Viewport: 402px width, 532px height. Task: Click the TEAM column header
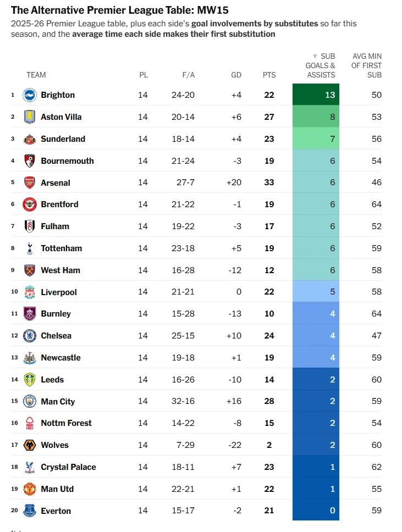[36, 75]
